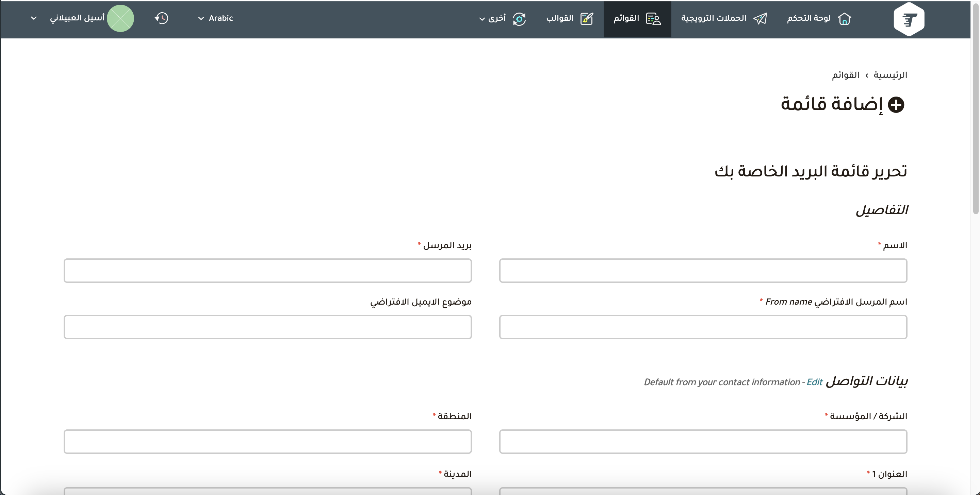
Task: Open the الحملات الترويجية menu item
Action: point(714,18)
